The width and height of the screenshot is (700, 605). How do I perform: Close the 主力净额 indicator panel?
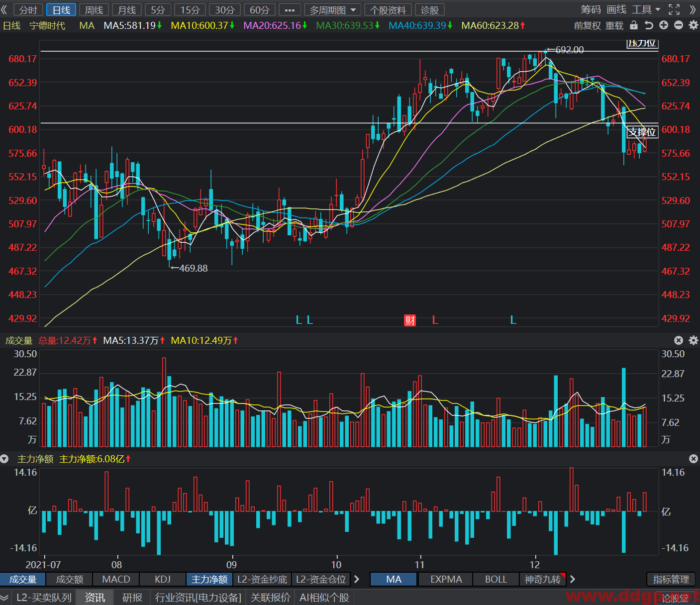[x=694, y=459]
